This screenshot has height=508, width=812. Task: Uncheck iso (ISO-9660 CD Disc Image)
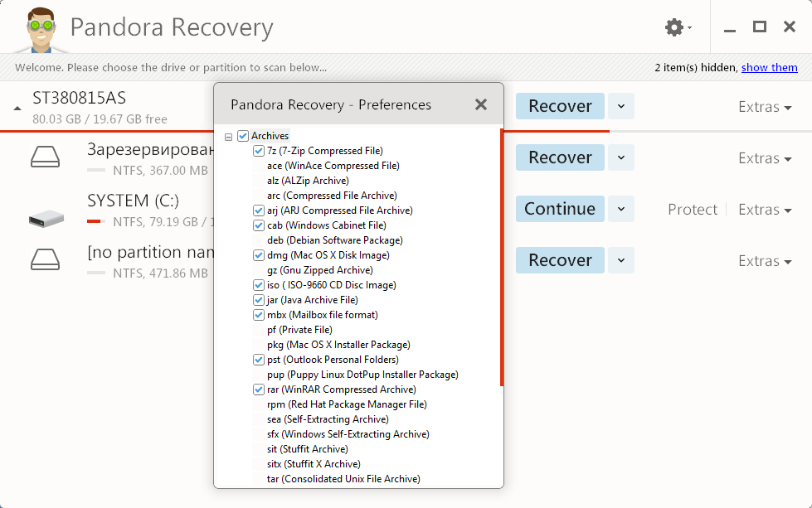coord(259,285)
